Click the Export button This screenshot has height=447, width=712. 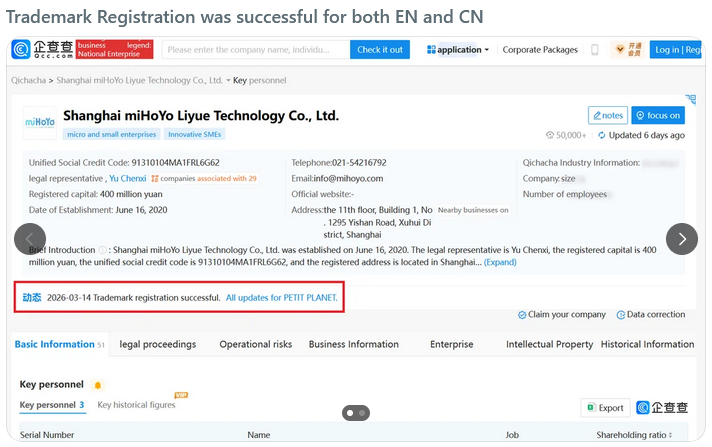click(605, 407)
